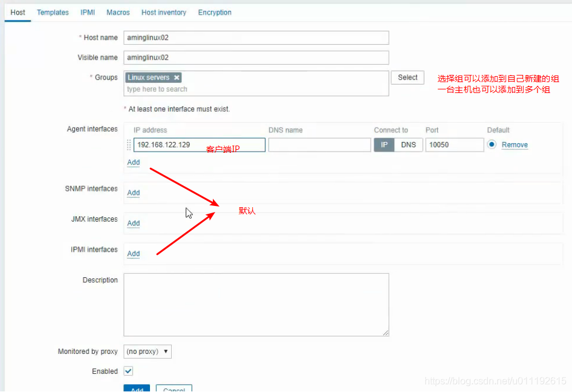Remove the agent interface
Viewport: 572px width, 392px height.
pos(515,144)
